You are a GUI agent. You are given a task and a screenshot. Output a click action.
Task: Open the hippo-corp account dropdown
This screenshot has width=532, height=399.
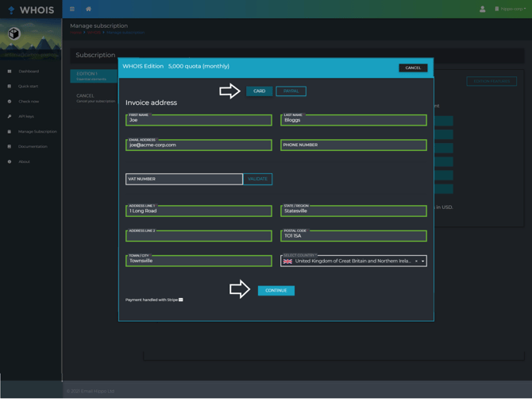511,9
